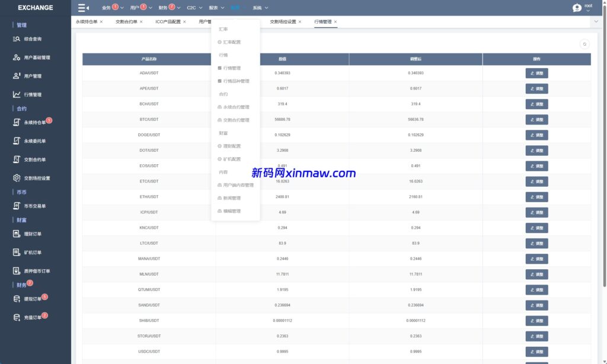Collapse the sidebar with the hamburger icon

tap(83, 8)
